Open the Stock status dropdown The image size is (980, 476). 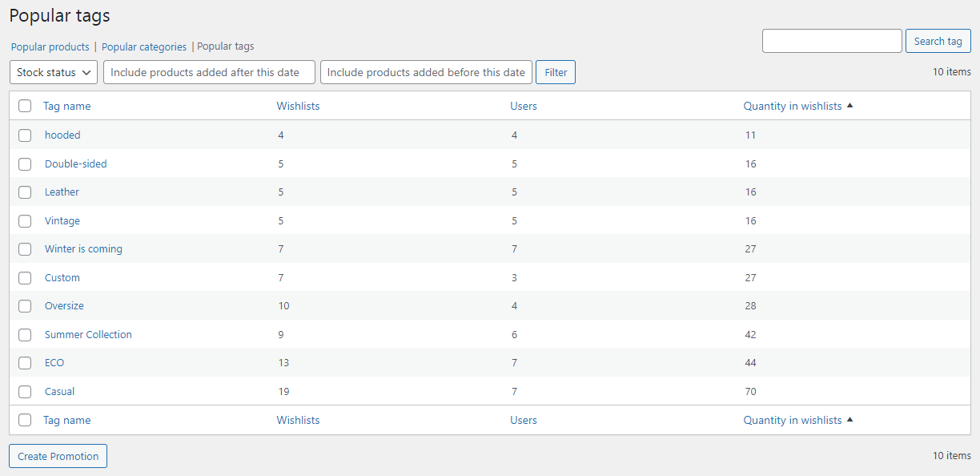click(x=54, y=72)
